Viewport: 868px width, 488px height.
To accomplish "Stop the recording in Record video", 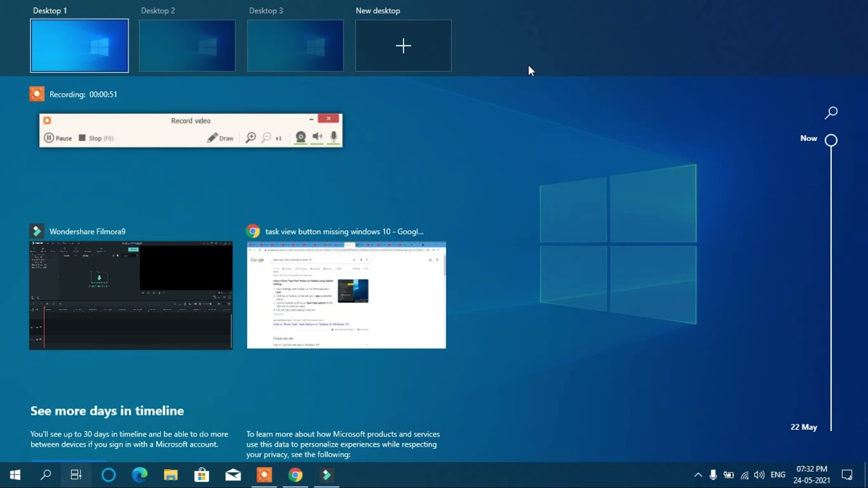I will click(96, 138).
